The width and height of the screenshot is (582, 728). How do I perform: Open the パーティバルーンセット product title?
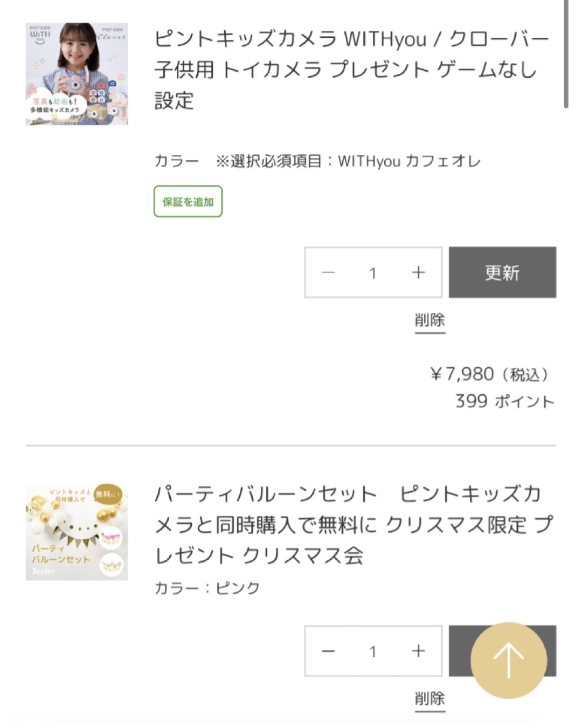353,524
